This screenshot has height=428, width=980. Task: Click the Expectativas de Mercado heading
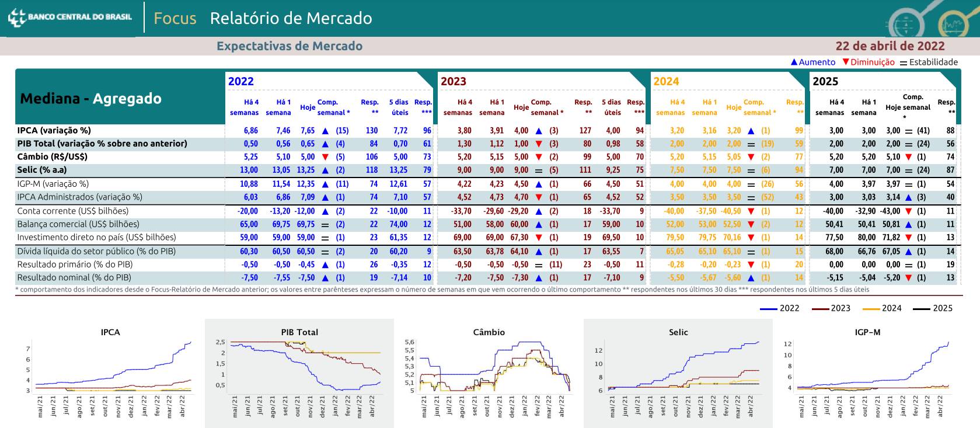click(290, 46)
